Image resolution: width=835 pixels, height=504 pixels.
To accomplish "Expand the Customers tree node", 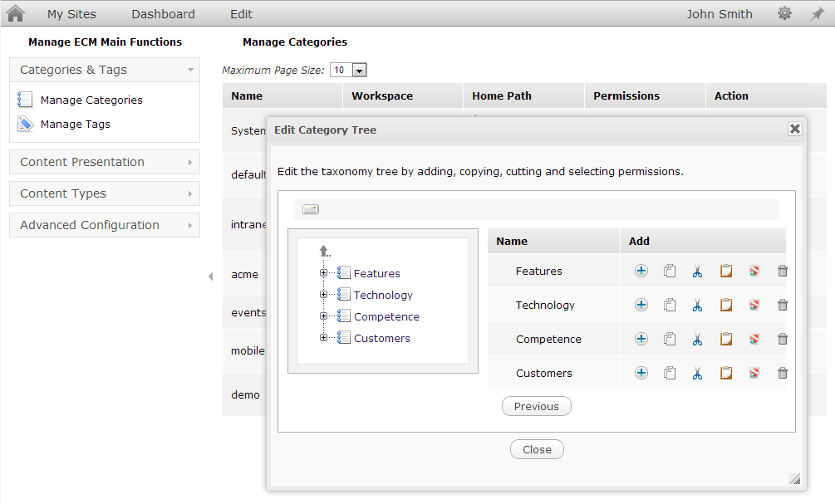I will click(x=323, y=337).
